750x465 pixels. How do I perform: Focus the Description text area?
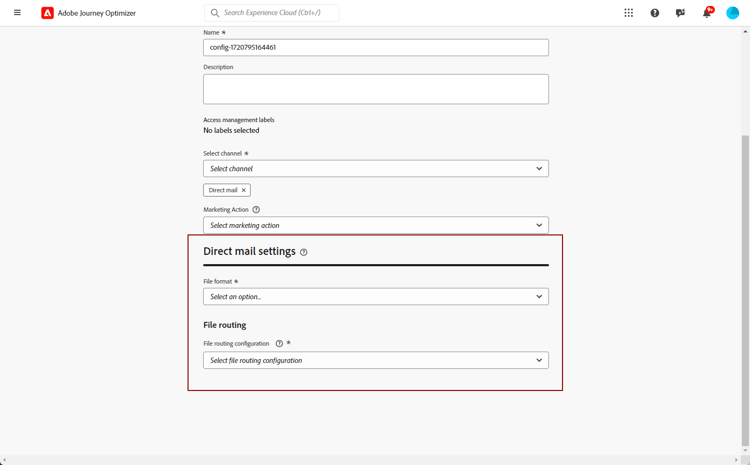[375, 89]
